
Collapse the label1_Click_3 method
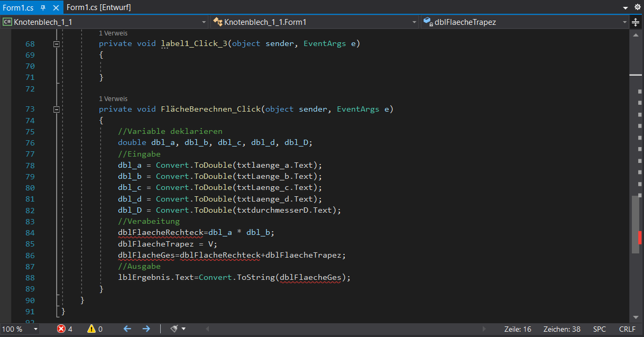tap(57, 44)
